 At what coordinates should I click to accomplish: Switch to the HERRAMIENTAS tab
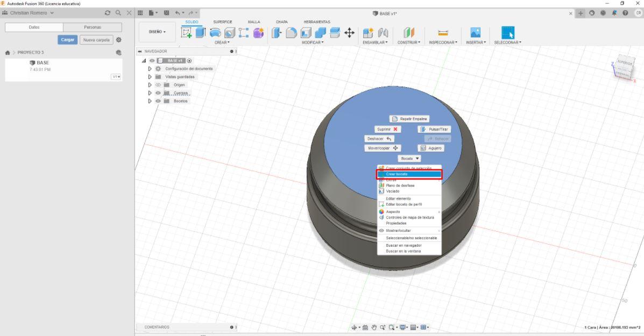point(317,22)
